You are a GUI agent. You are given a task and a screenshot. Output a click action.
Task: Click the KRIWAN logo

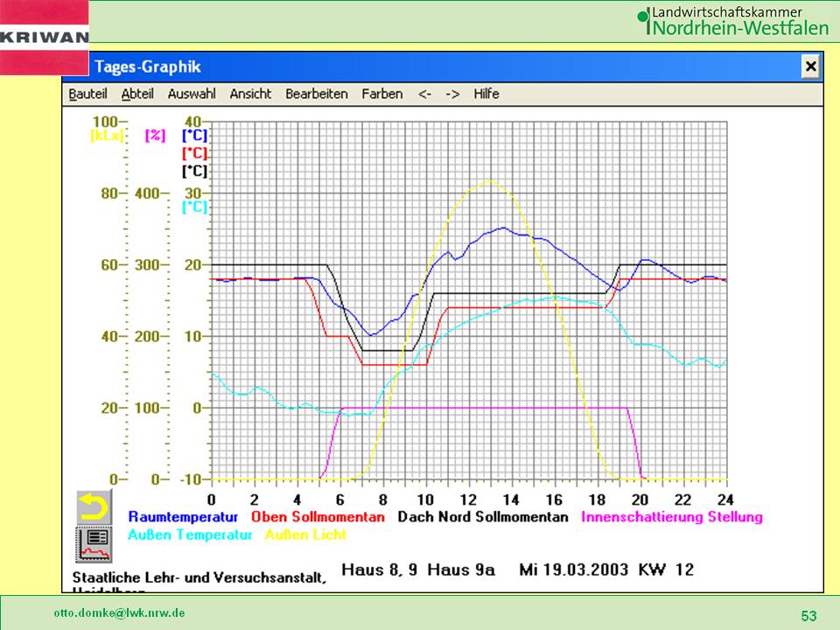tap(44, 37)
